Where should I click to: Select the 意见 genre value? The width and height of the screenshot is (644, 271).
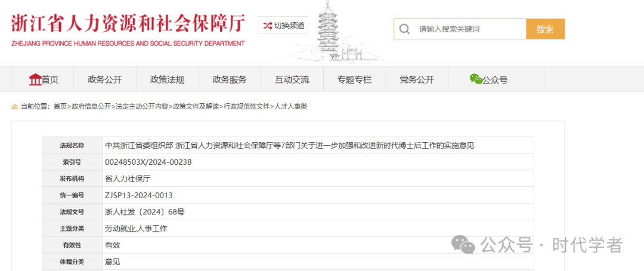coord(113,261)
